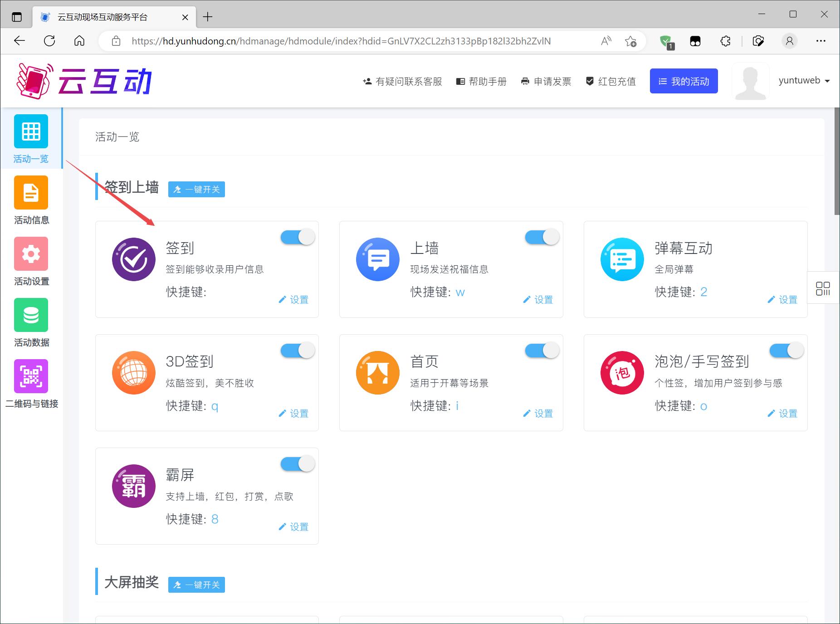Click the orange 3D签到 globe icon
Image resolution: width=840 pixels, height=624 pixels.
click(x=134, y=373)
